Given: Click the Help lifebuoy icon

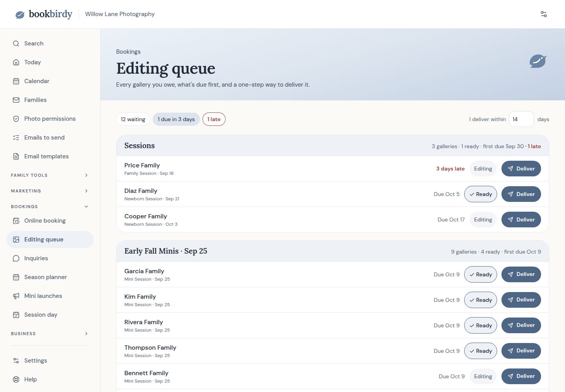Looking at the screenshot, I should [x=16, y=379].
